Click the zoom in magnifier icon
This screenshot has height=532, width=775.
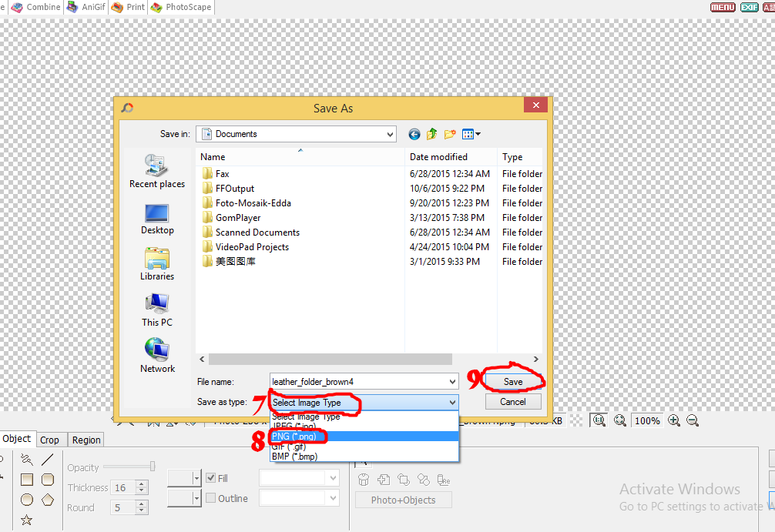[x=673, y=421]
